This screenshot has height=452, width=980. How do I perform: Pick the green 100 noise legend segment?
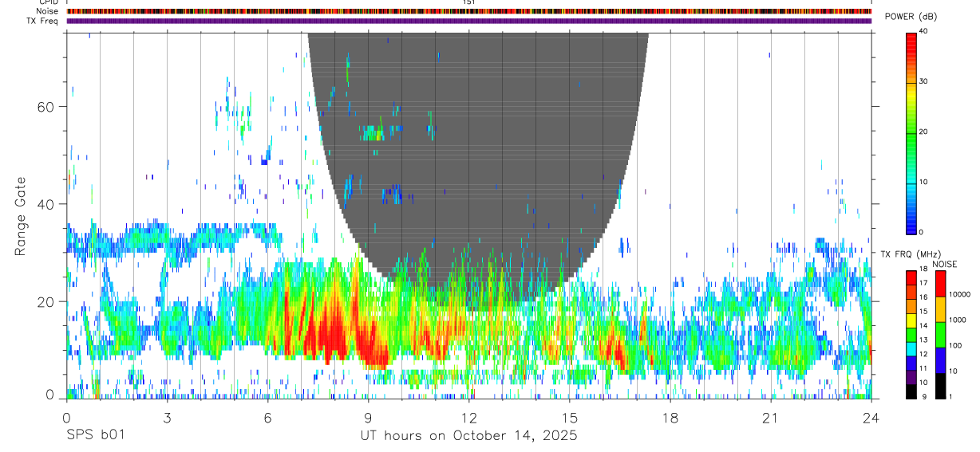click(940, 335)
